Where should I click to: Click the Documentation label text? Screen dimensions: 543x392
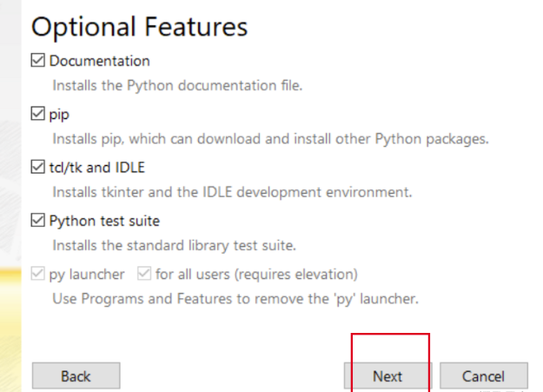(99, 61)
